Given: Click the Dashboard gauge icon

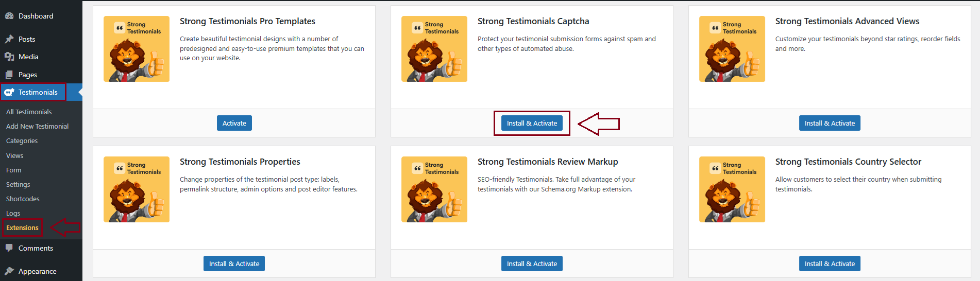Looking at the screenshot, I should pyautogui.click(x=9, y=16).
